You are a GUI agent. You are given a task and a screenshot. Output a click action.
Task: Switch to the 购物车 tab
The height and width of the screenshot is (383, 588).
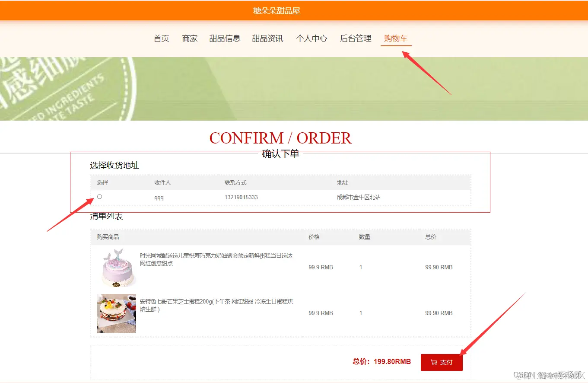point(396,38)
